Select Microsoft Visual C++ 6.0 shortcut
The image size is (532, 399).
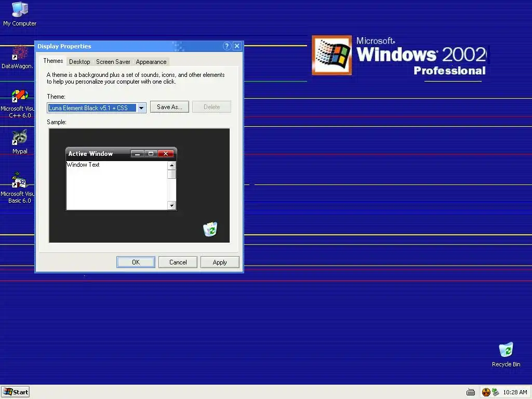point(17,104)
